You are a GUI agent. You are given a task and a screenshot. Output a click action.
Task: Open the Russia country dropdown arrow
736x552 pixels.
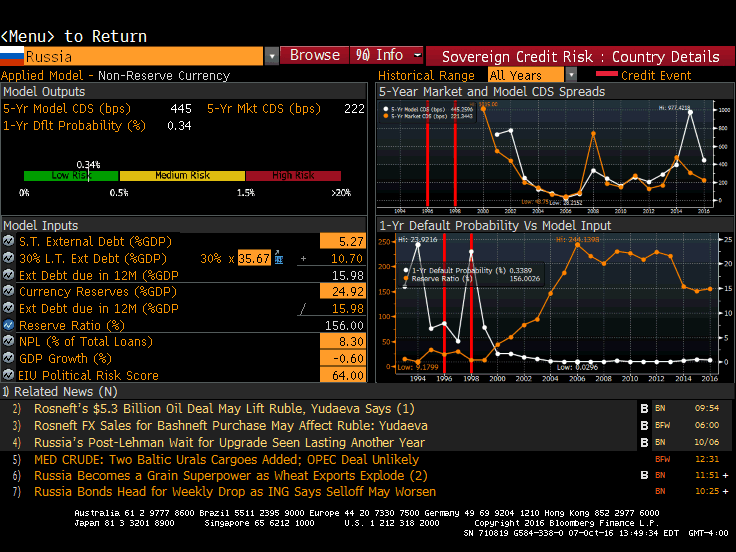click(x=271, y=56)
